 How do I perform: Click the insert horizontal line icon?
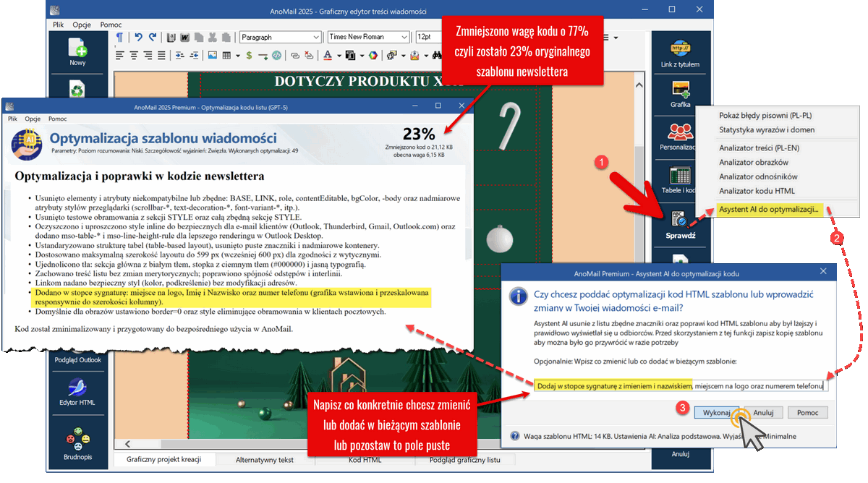tap(263, 56)
